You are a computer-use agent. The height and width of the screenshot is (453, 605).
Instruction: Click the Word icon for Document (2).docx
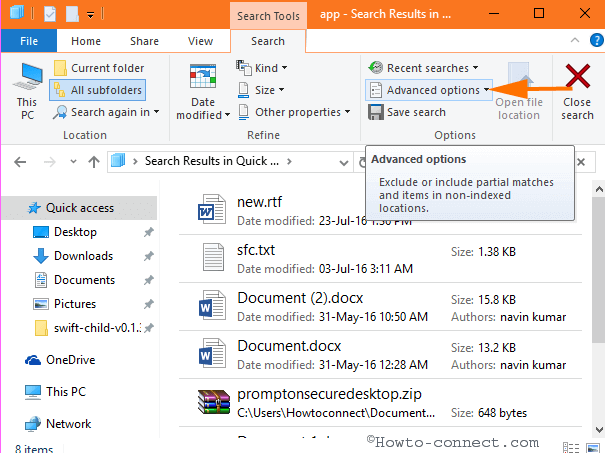[212, 305]
